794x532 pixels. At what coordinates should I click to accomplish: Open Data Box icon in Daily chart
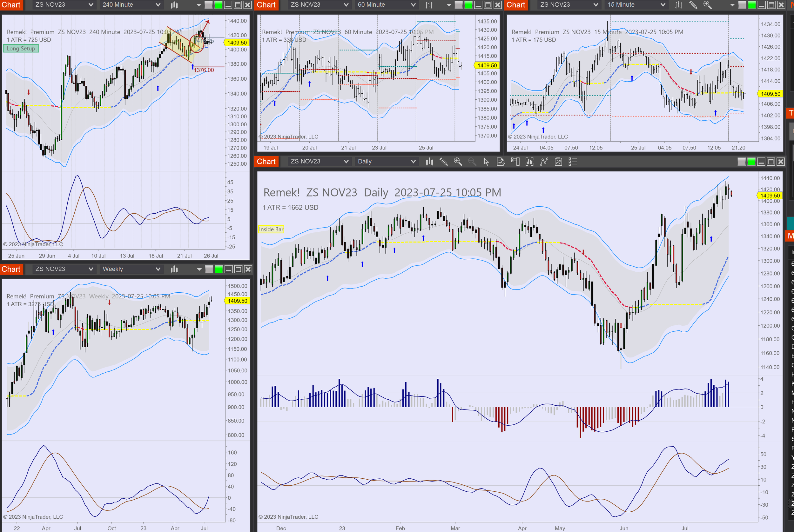point(501,162)
